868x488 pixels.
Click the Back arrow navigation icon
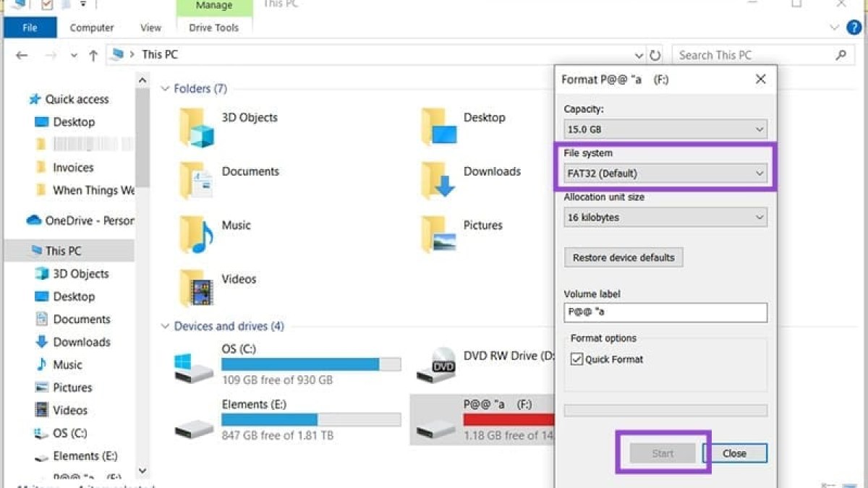click(22, 55)
